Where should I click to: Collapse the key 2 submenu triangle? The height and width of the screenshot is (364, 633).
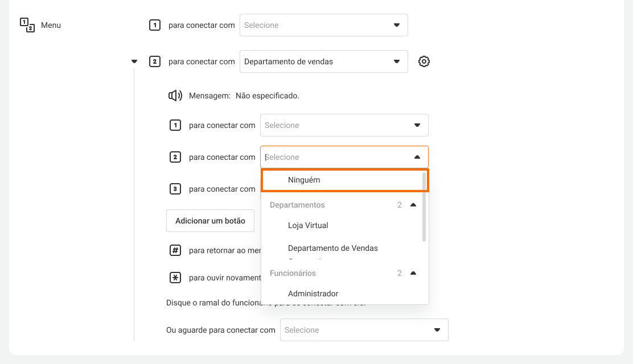134,61
